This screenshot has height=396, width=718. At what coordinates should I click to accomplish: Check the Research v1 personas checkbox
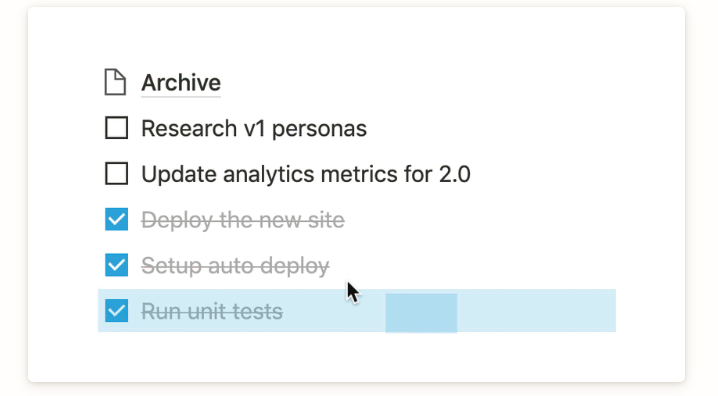pos(116,128)
